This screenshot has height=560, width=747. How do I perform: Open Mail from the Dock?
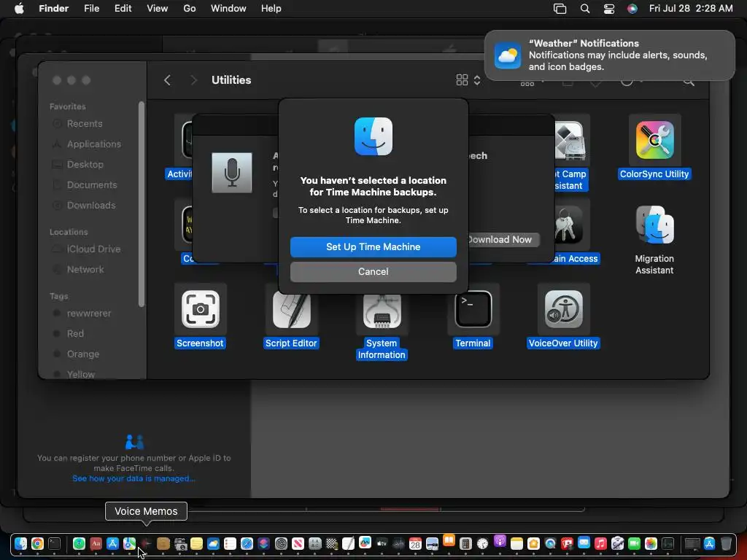[x=584, y=542]
